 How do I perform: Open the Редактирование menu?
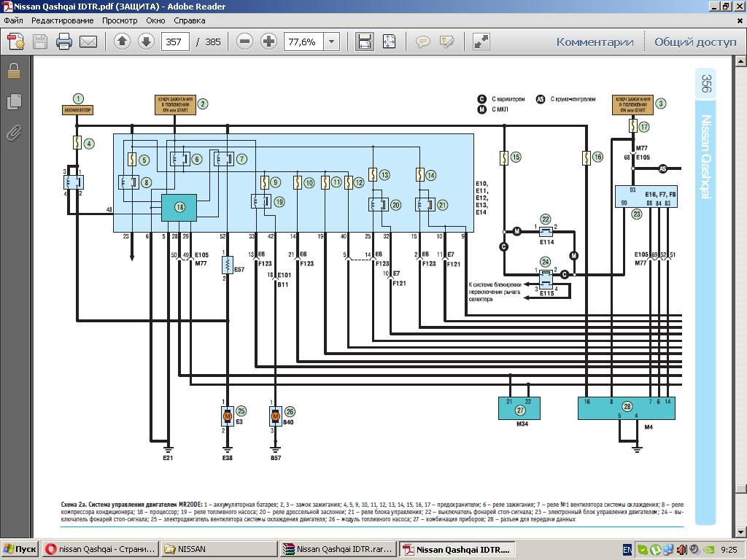tap(63, 20)
